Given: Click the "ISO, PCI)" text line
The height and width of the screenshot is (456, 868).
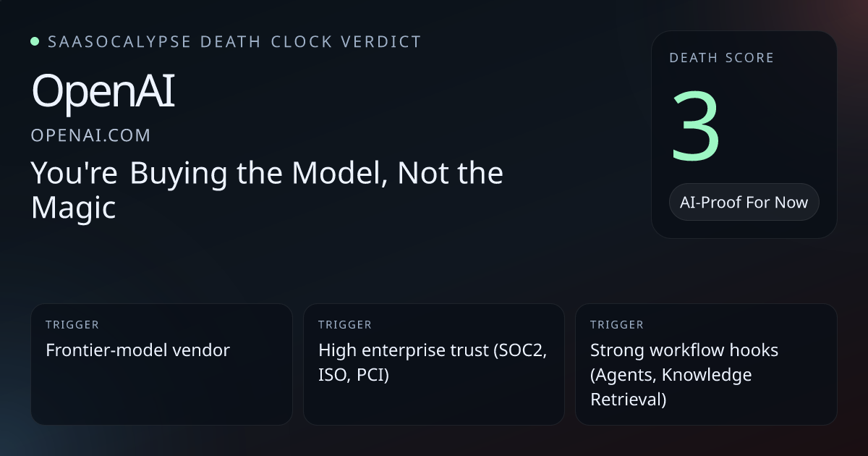Looking at the screenshot, I should click(x=354, y=375).
